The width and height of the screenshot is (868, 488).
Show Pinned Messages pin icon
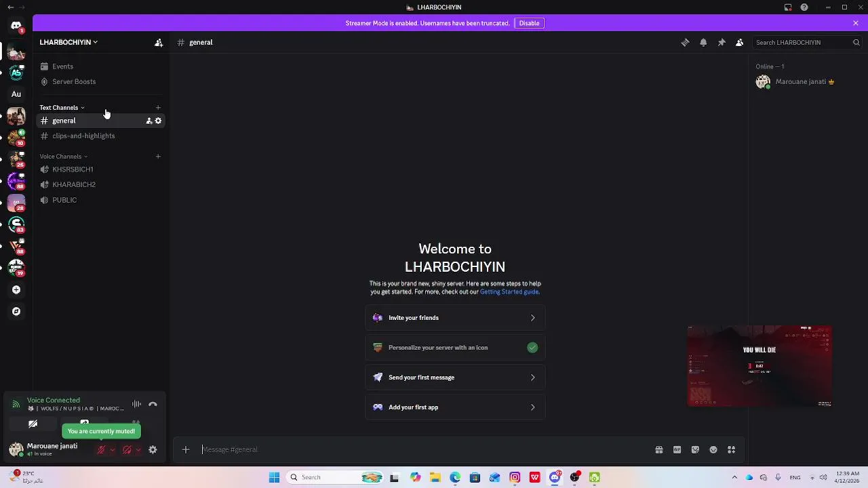click(x=722, y=42)
